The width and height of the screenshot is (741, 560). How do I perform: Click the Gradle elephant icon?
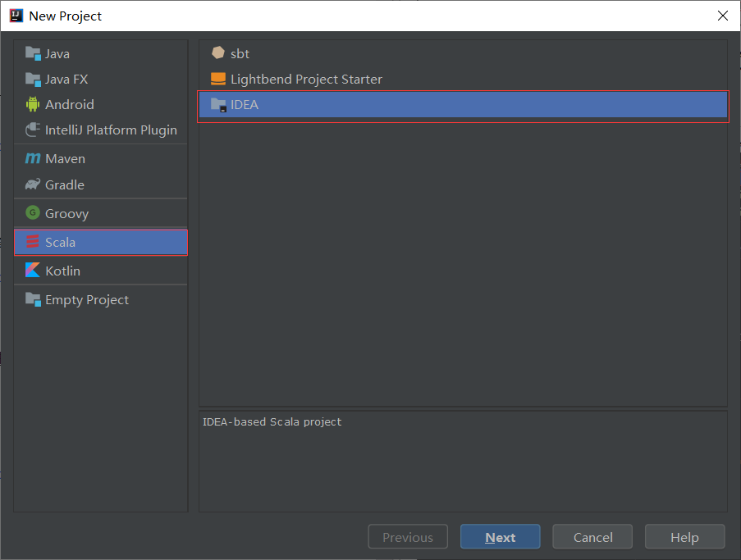[x=33, y=185]
